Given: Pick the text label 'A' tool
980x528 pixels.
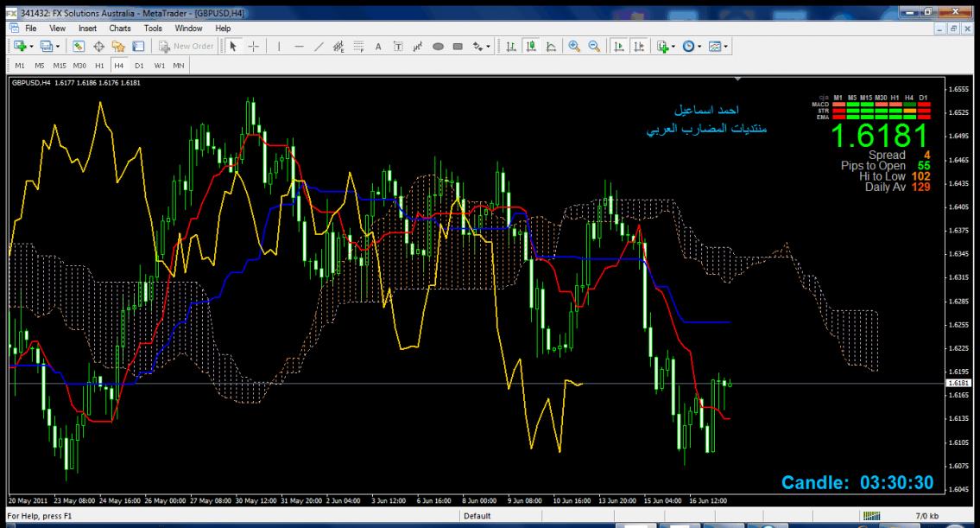Looking at the screenshot, I should [377, 46].
